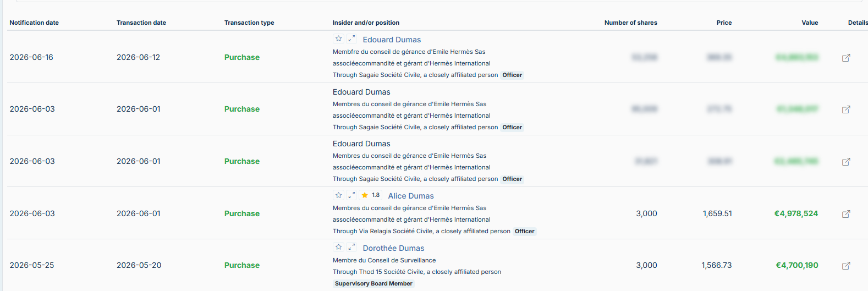
Task: Sort table by Value column header
Action: click(x=810, y=23)
